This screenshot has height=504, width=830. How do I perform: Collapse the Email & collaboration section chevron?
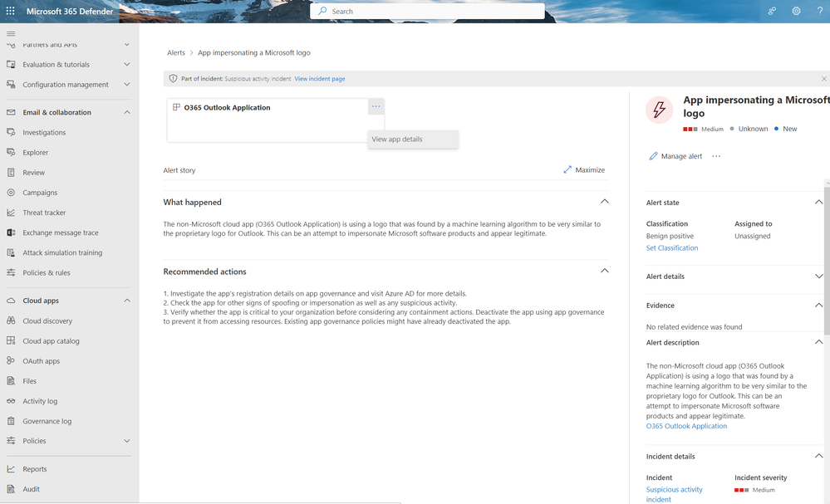127,112
